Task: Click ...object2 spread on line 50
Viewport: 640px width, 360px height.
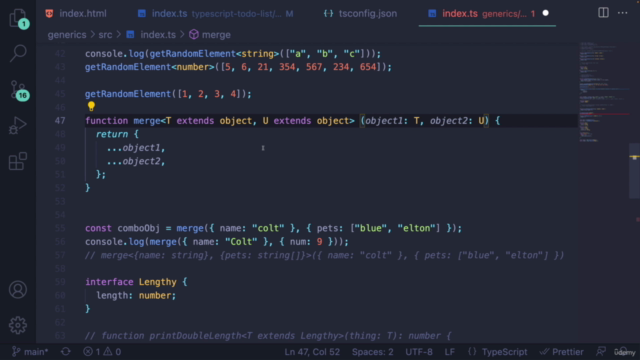Action: click(x=136, y=161)
